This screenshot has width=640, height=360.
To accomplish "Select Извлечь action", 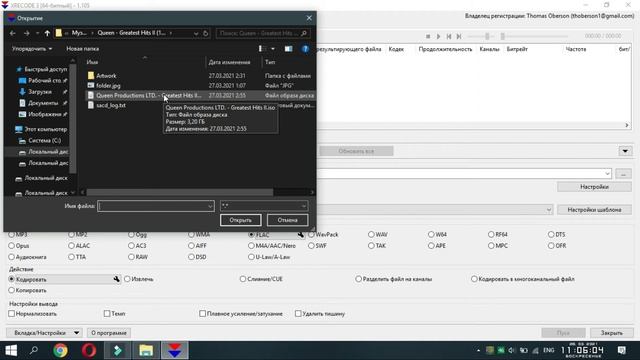I will coord(139,279).
